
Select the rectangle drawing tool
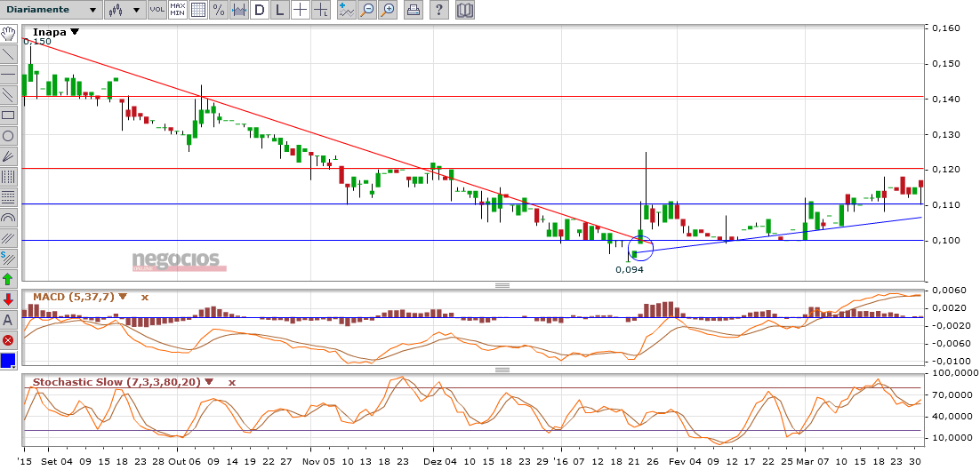(x=8, y=115)
